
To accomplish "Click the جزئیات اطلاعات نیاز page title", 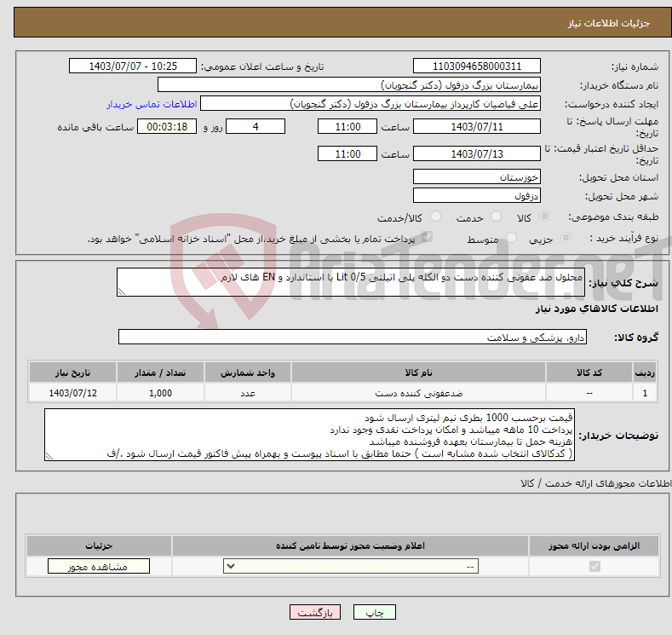I will coord(609,23).
